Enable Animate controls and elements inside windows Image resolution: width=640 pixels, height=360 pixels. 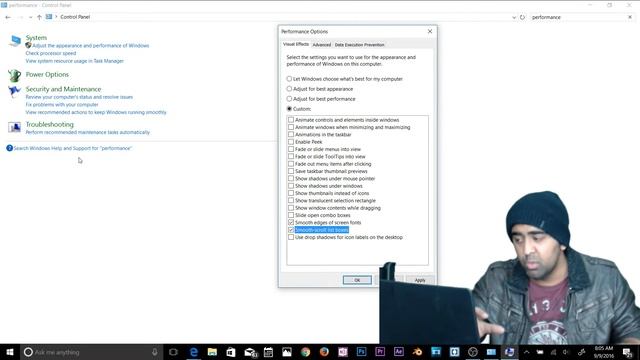pyautogui.click(x=291, y=120)
